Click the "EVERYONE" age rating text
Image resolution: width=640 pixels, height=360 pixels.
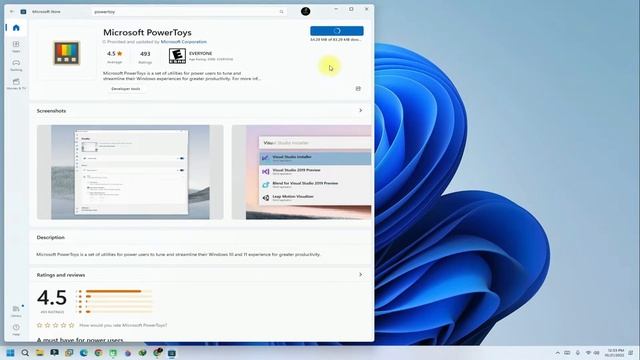tap(200, 53)
